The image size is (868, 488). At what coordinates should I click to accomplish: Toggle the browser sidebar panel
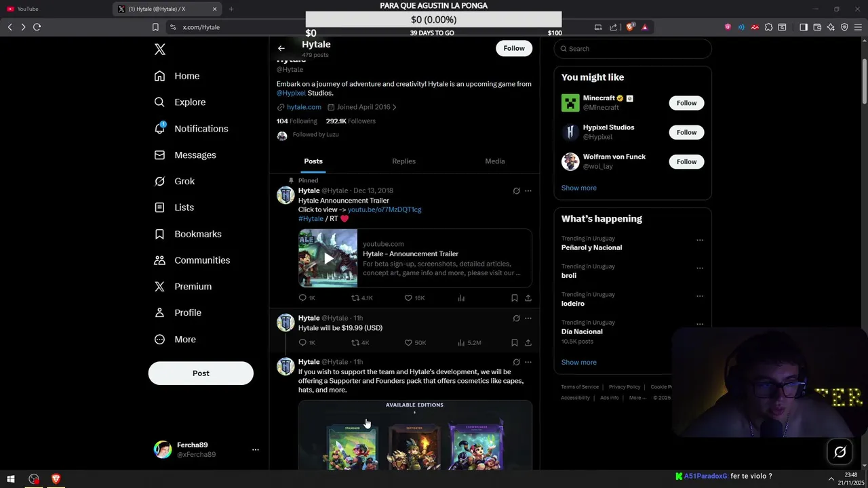[x=804, y=27]
